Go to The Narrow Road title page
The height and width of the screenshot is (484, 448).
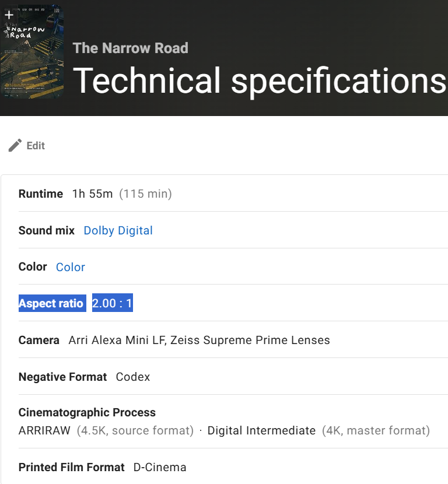[130, 48]
